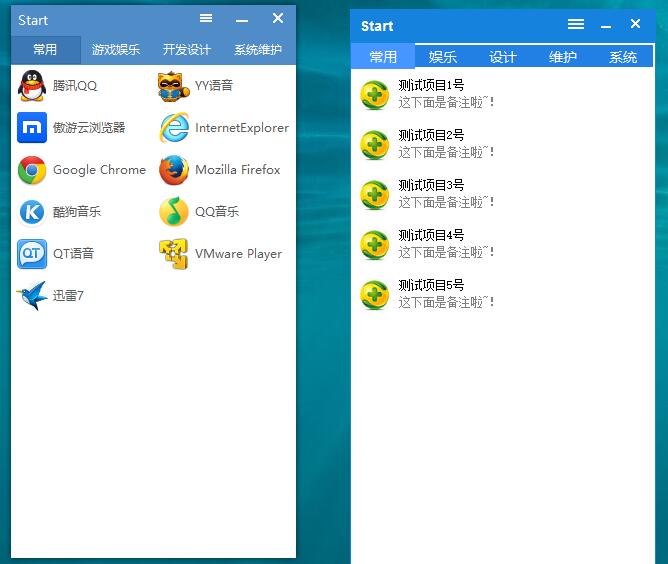This screenshot has width=668, height=564.
Task: Open the 腾讯QQ penguin icon
Action: 32,86
